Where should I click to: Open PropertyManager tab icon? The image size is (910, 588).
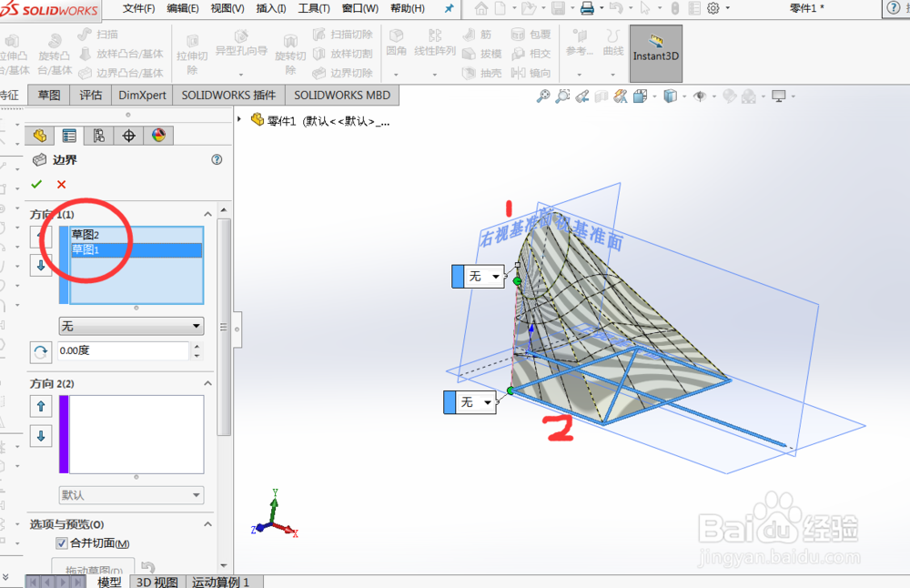[x=69, y=136]
